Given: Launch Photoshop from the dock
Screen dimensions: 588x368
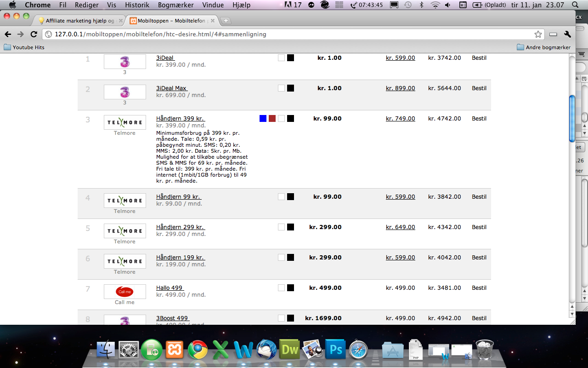Looking at the screenshot, I should pyautogui.click(x=335, y=350).
